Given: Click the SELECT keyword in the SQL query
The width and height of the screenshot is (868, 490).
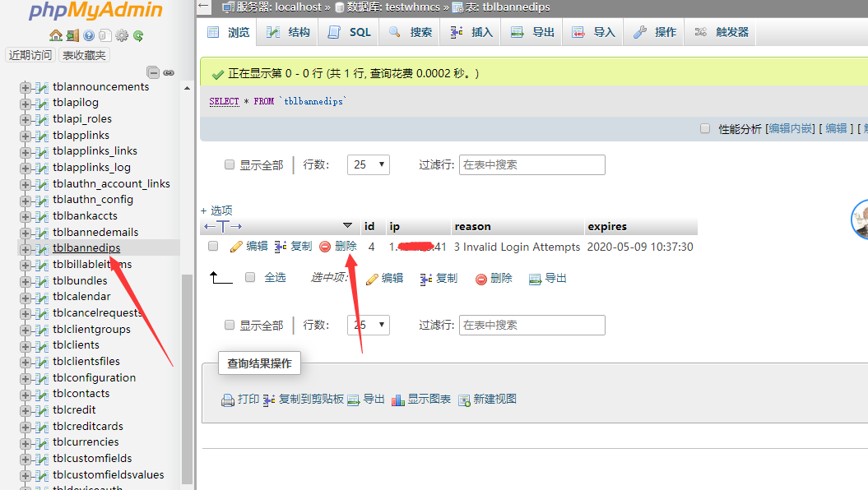Looking at the screenshot, I should pyautogui.click(x=224, y=102).
